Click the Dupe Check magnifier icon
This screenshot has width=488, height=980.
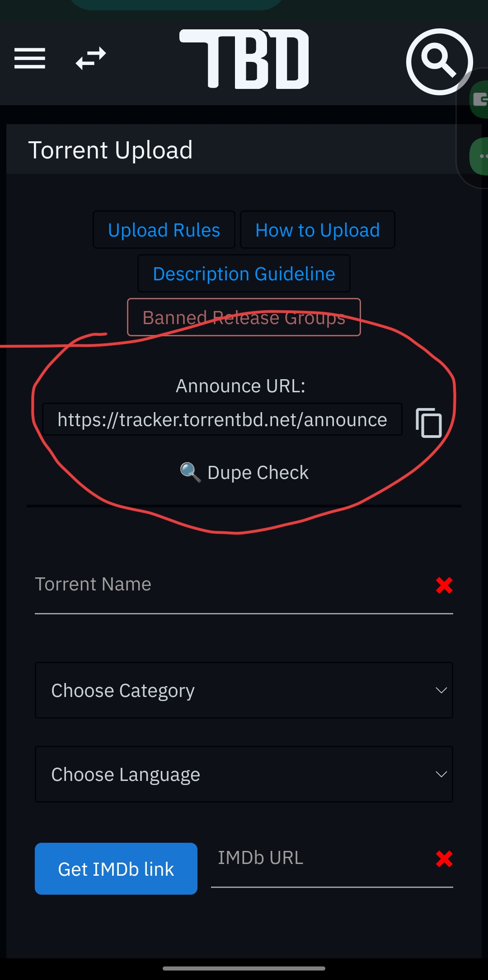click(x=190, y=473)
